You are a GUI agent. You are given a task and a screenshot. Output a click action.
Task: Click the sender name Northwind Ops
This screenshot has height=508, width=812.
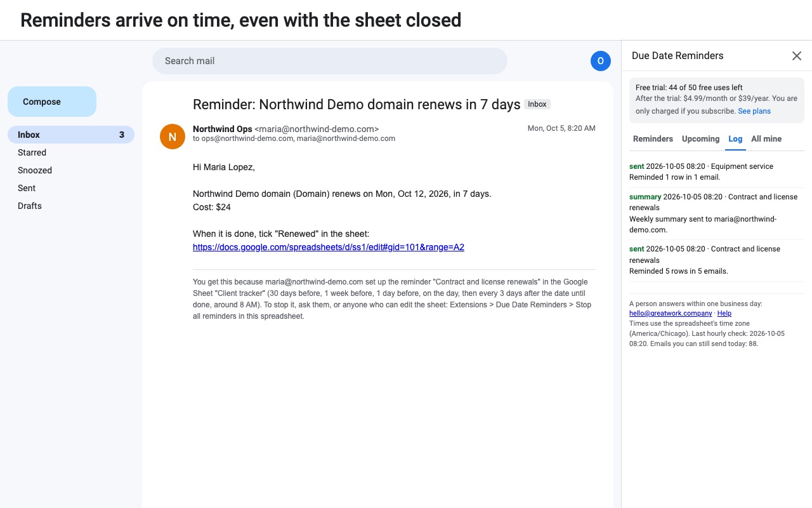223,129
